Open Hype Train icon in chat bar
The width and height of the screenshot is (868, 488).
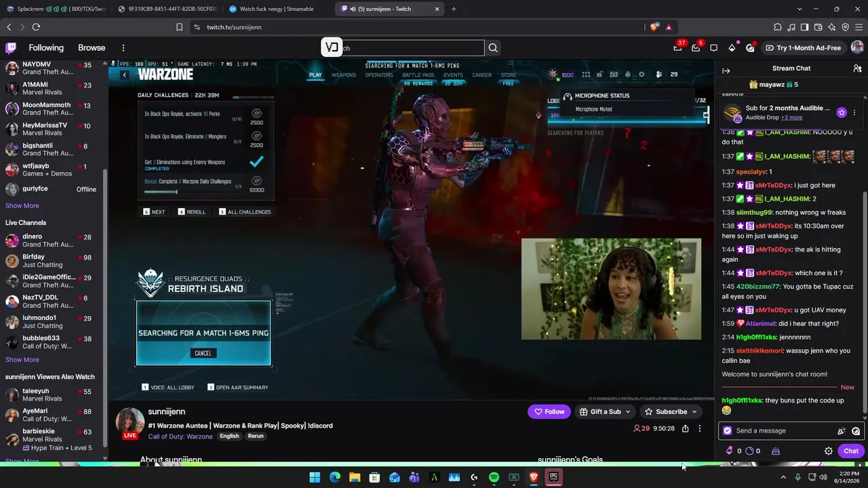tap(775, 451)
